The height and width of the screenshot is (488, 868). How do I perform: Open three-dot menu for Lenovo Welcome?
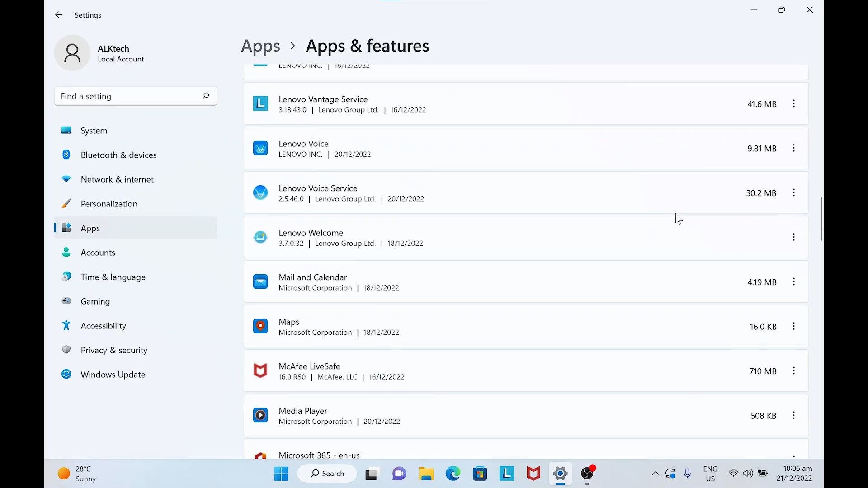coord(794,237)
